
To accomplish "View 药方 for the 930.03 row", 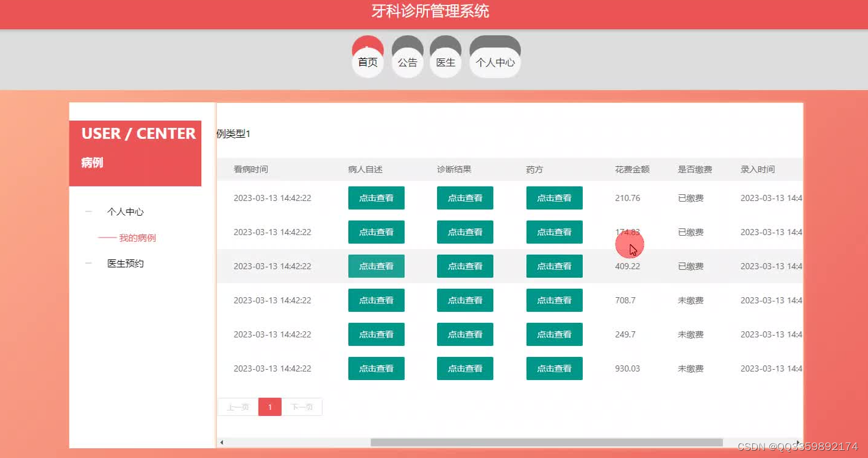I will (x=554, y=368).
